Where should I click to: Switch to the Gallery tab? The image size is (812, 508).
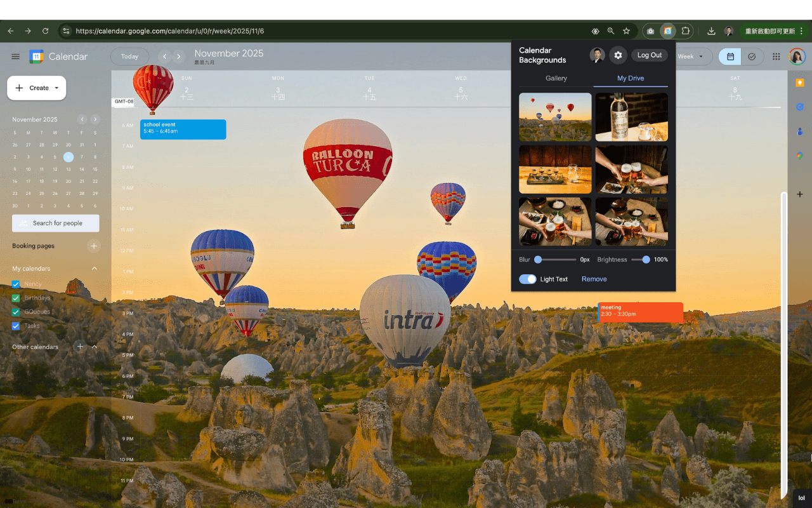(x=556, y=78)
